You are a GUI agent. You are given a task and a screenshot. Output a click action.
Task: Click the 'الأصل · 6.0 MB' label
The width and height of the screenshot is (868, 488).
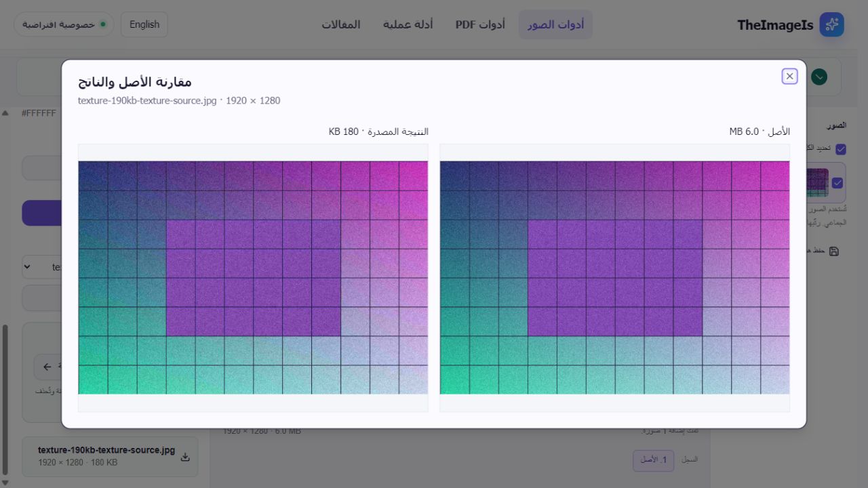point(759,131)
